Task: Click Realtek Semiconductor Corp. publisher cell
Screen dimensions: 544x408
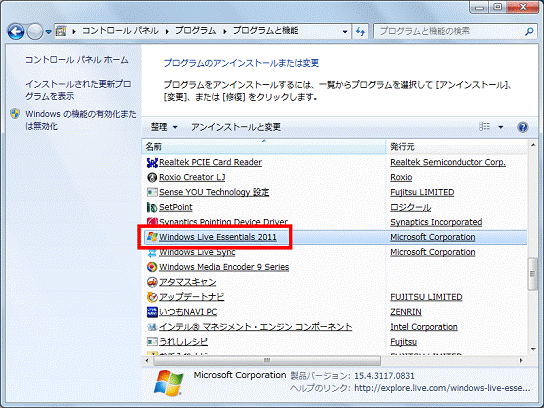Action: tap(448, 162)
